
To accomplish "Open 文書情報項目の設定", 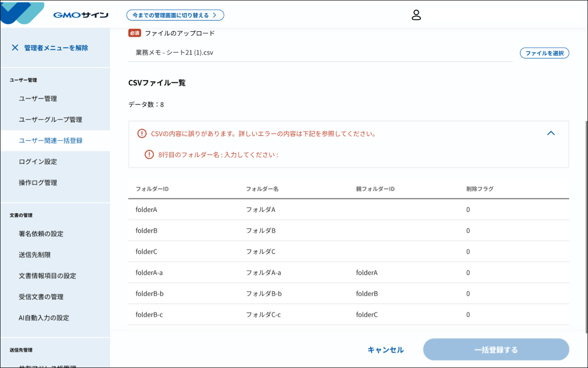I will pyautogui.click(x=48, y=276).
